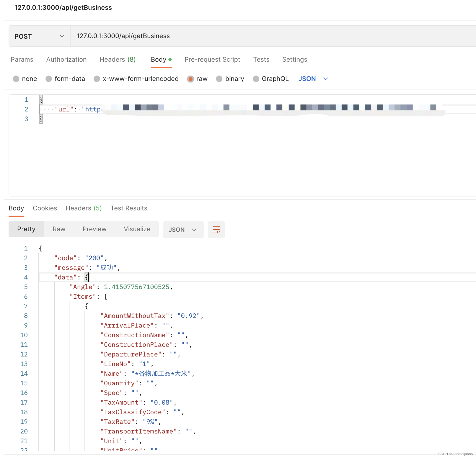The width and height of the screenshot is (476, 458).
Task: Switch to Cookies response tab
Action: tap(45, 208)
